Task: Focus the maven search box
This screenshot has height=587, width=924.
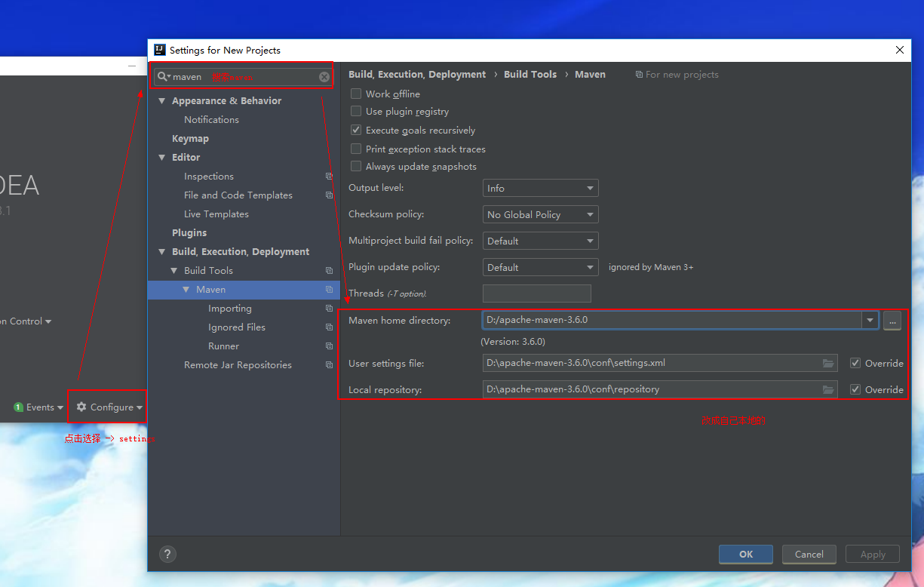Action: point(243,77)
